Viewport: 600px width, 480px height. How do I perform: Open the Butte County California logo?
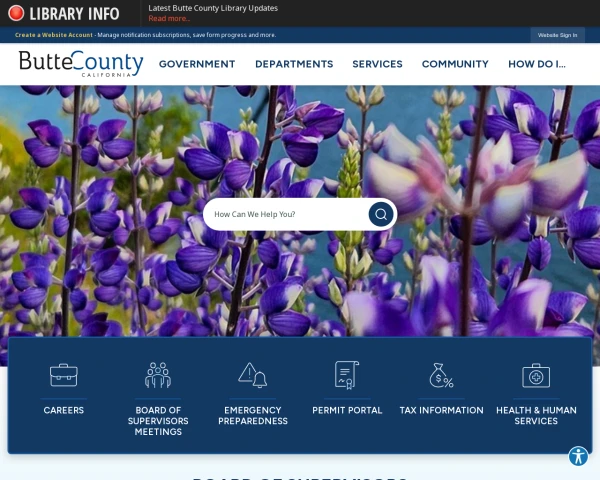click(x=81, y=64)
